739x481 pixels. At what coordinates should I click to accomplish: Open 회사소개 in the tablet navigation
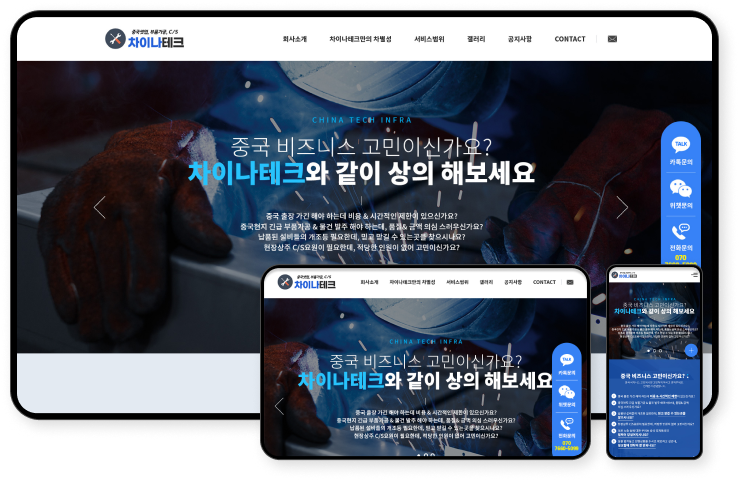pyautogui.click(x=369, y=282)
